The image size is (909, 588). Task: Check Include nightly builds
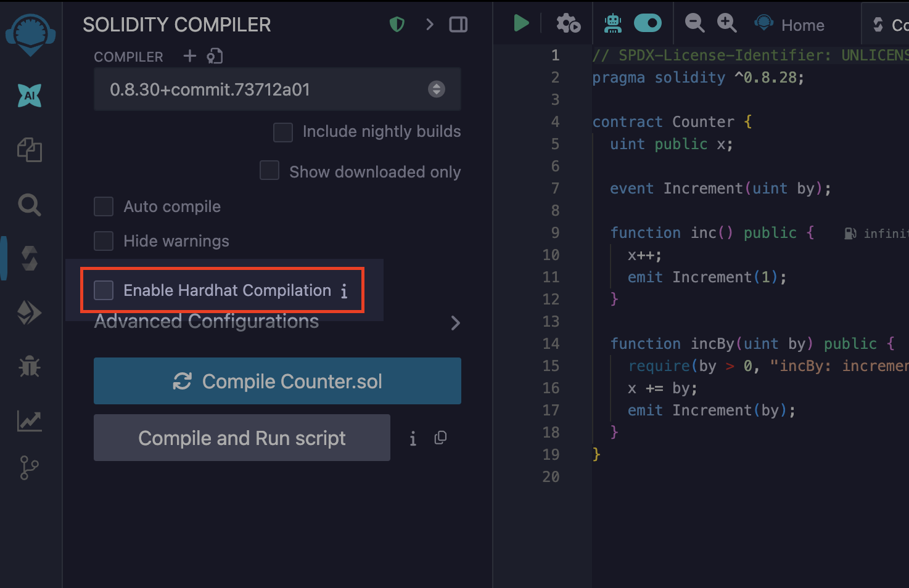tap(283, 132)
